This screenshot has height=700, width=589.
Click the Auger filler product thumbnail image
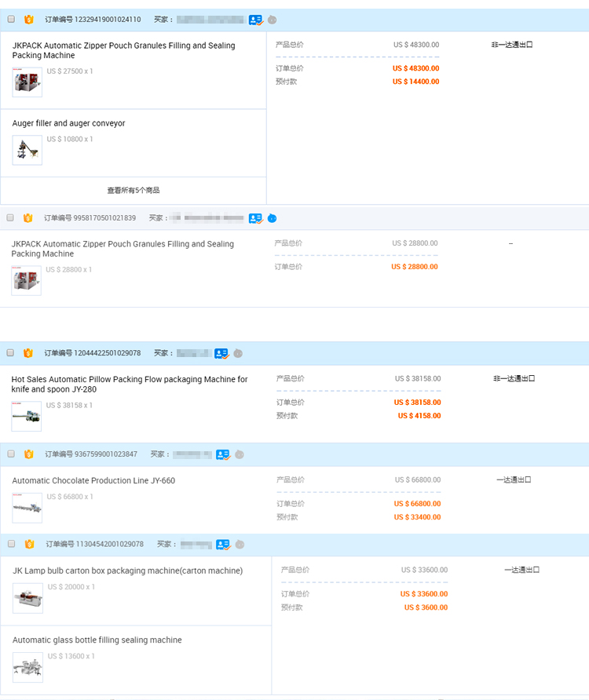[x=27, y=150]
